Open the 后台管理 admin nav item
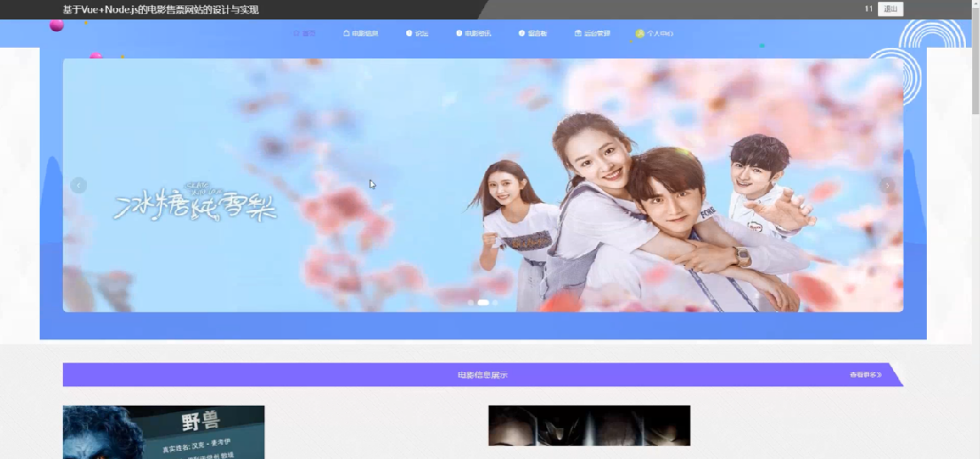Screen dimensions: 980x459 click(x=592, y=34)
